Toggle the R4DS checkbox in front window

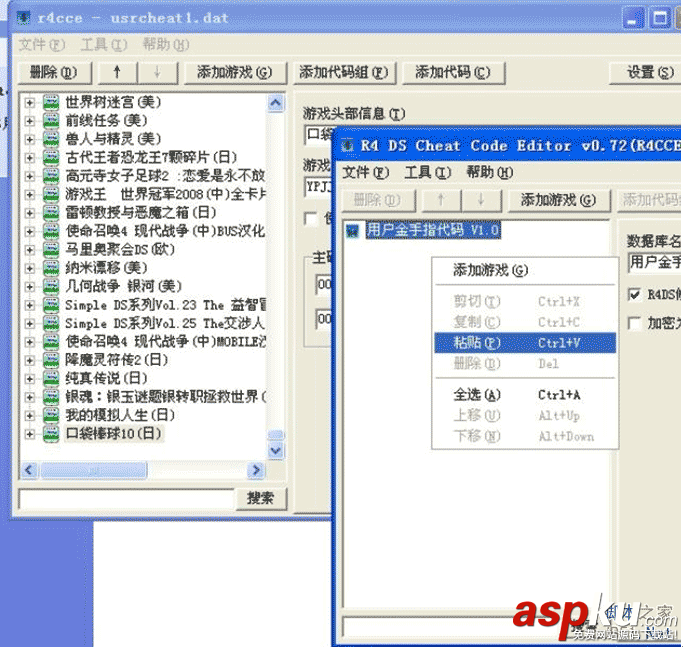635,295
